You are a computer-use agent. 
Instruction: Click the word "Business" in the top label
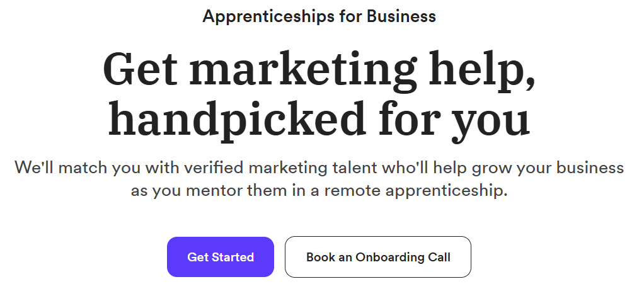(402, 16)
